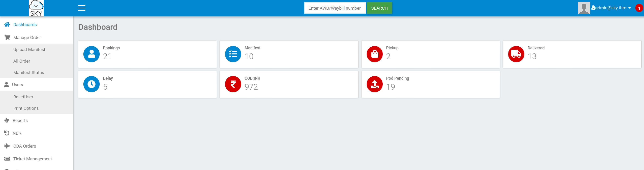Image resolution: width=644 pixels, height=170 pixels.
Task: Click the Bookings person icon
Action: 92,54
